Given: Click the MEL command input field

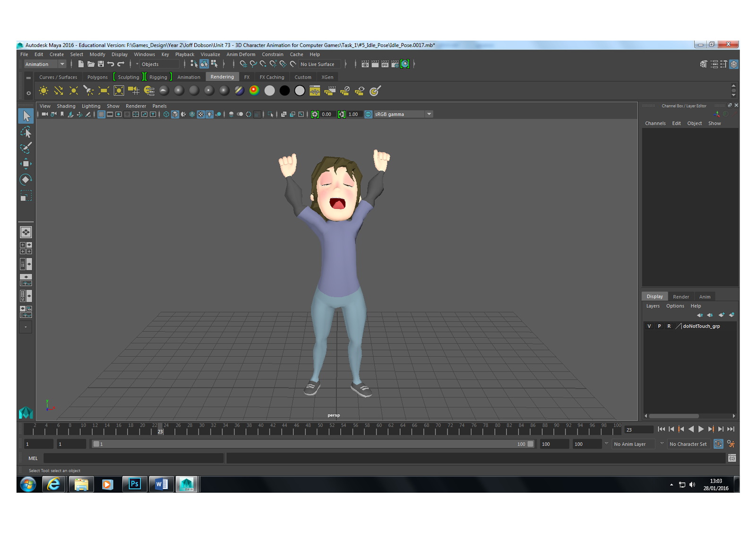Looking at the screenshot, I should pos(134,458).
